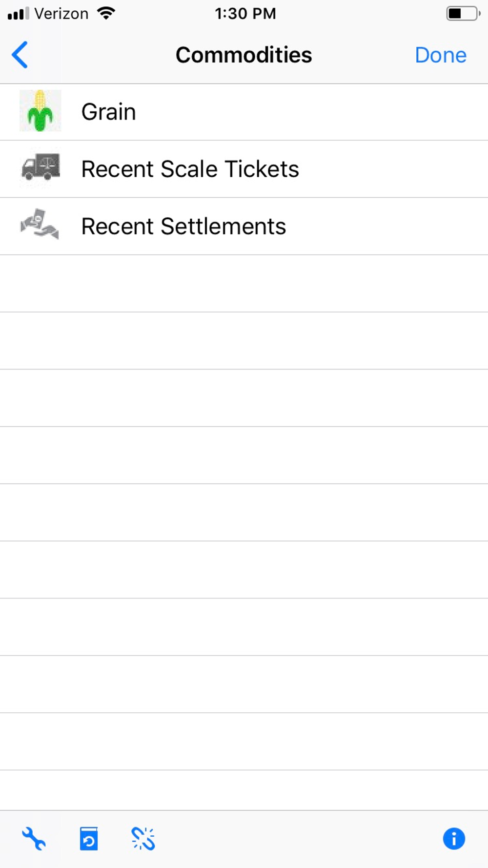Tap the Wi-Fi icon in status bar
488x868 pixels.
click(106, 13)
